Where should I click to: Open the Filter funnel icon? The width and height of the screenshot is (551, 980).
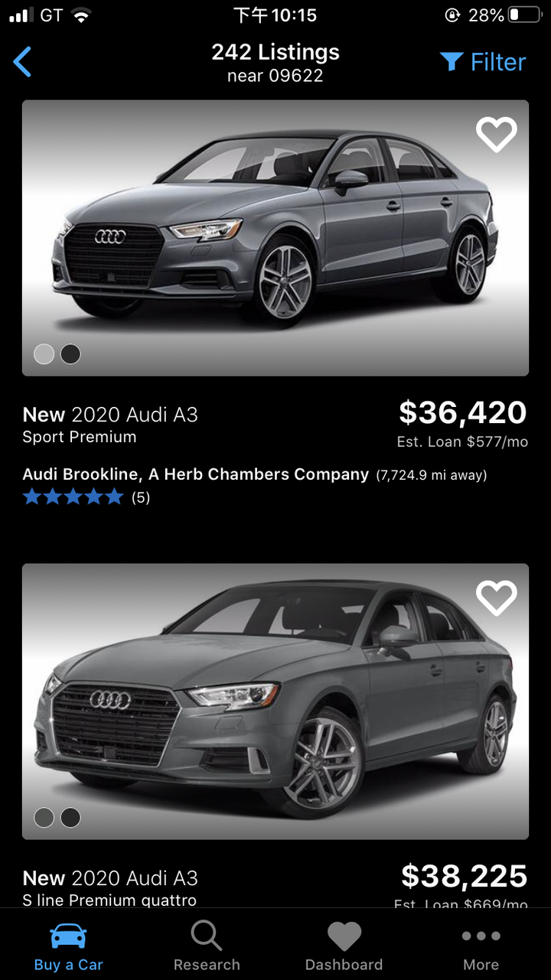(x=452, y=62)
